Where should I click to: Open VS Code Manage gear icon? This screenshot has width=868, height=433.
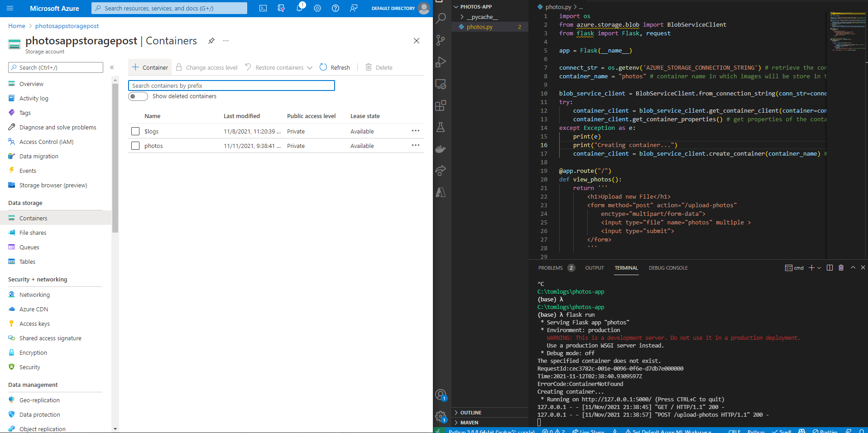pos(441,416)
